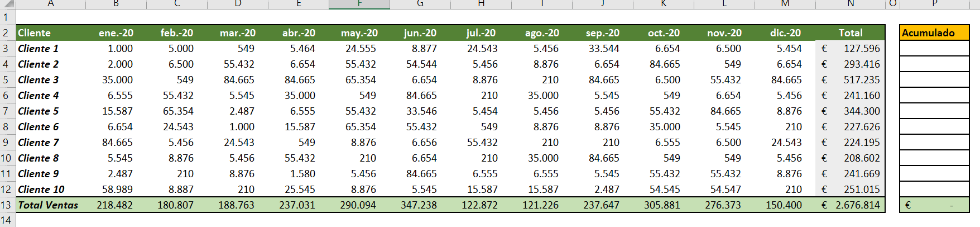
Task: Select the Cliente 7 cell
Action: click(51, 142)
